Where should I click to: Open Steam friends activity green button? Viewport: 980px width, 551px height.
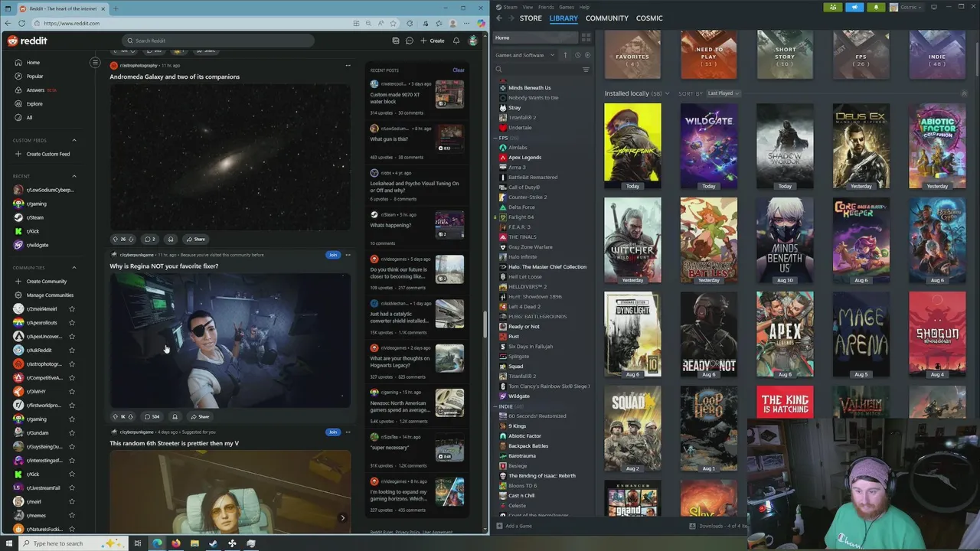pyautogui.click(x=833, y=7)
